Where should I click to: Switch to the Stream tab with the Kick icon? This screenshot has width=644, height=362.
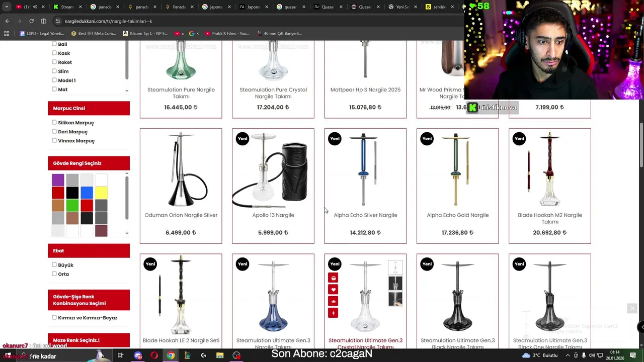tap(66, 7)
